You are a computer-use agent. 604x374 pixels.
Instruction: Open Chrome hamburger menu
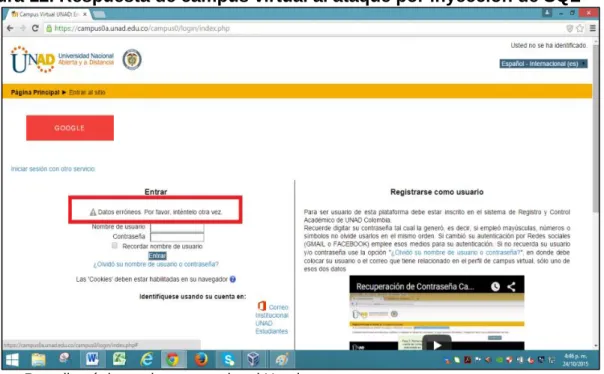point(593,28)
